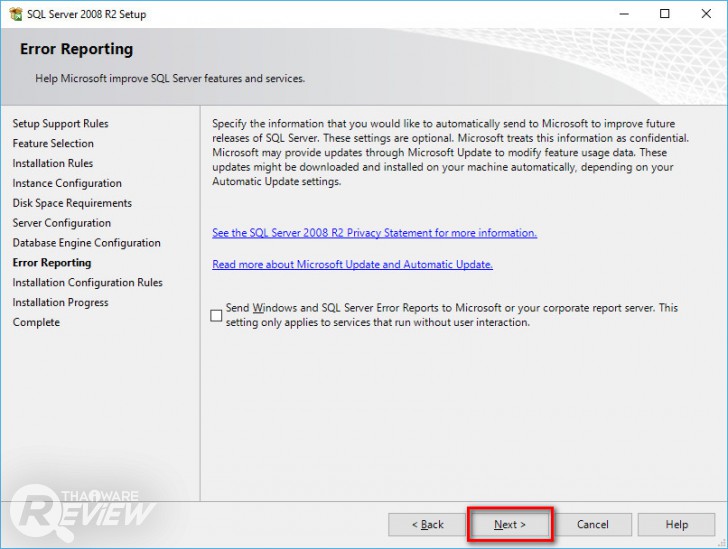Select the Instance Configuration step
Image resolution: width=728 pixels, height=549 pixels.
pos(67,183)
